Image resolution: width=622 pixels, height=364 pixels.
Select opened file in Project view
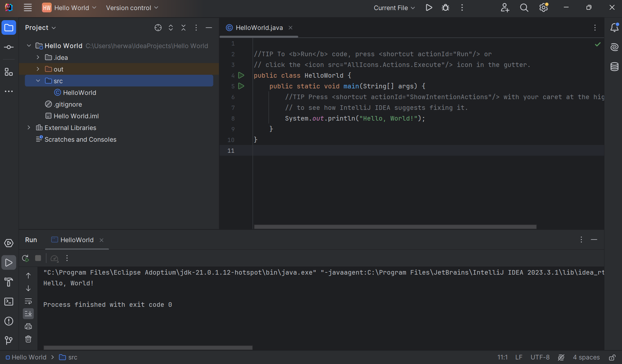(x=158, y=28)
